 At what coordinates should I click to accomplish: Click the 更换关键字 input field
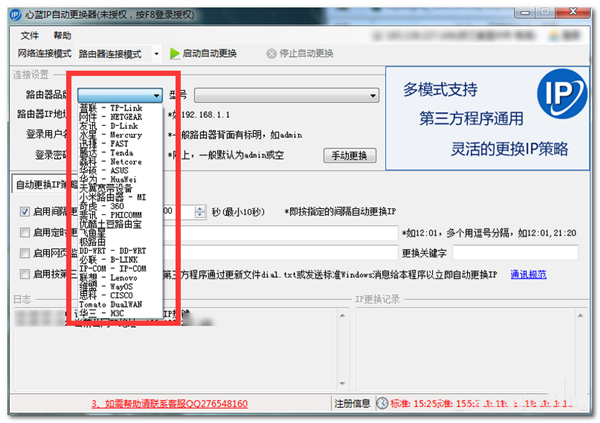click(x=515, y=253)
